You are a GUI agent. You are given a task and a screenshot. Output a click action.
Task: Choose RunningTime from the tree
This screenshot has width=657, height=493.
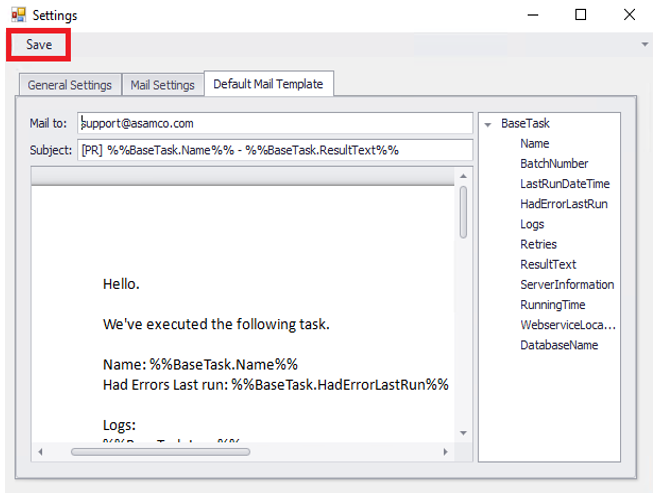coord(552,304)
